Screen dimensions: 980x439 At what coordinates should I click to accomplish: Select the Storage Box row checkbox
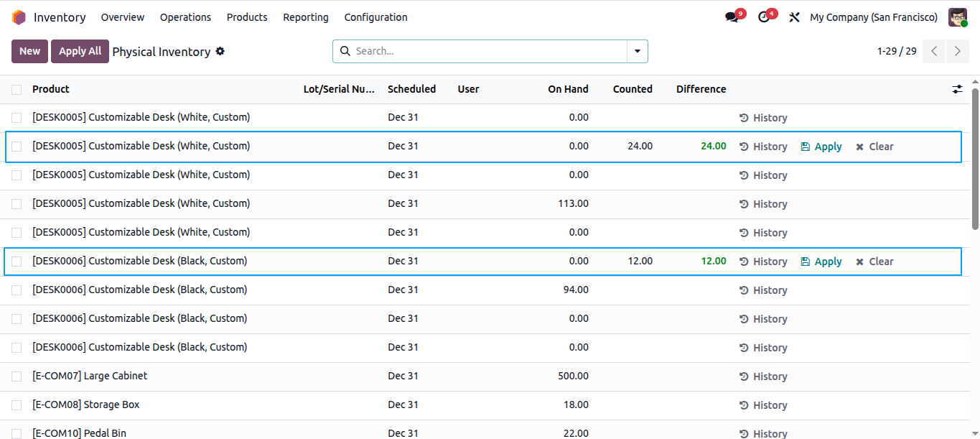point(17,405)
